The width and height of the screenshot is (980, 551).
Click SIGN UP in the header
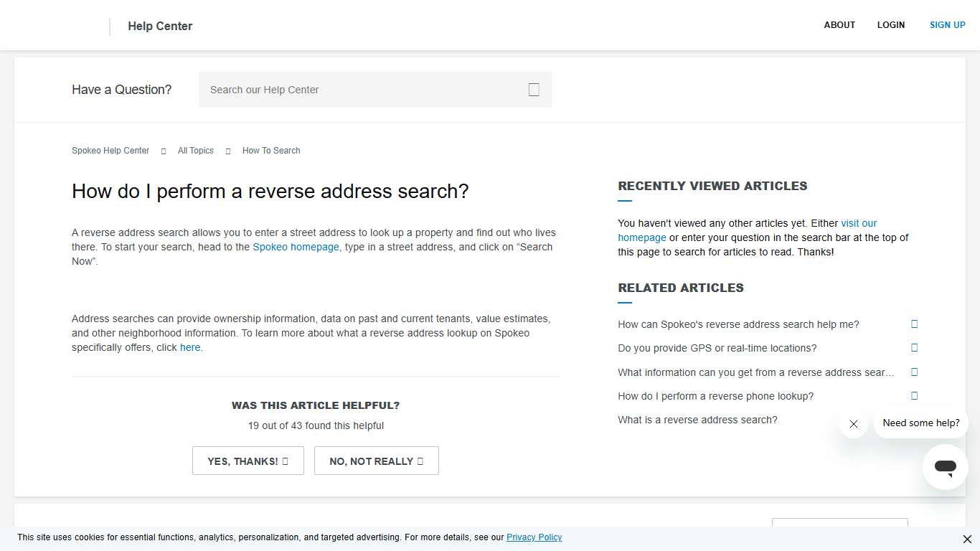point(947,24)
